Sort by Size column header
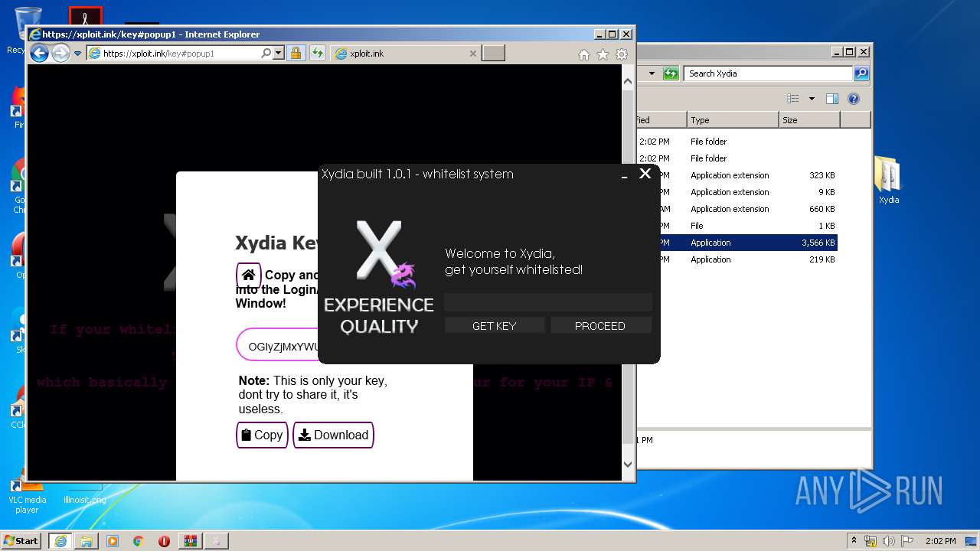 pyautogui.click(x=809, y=120)
